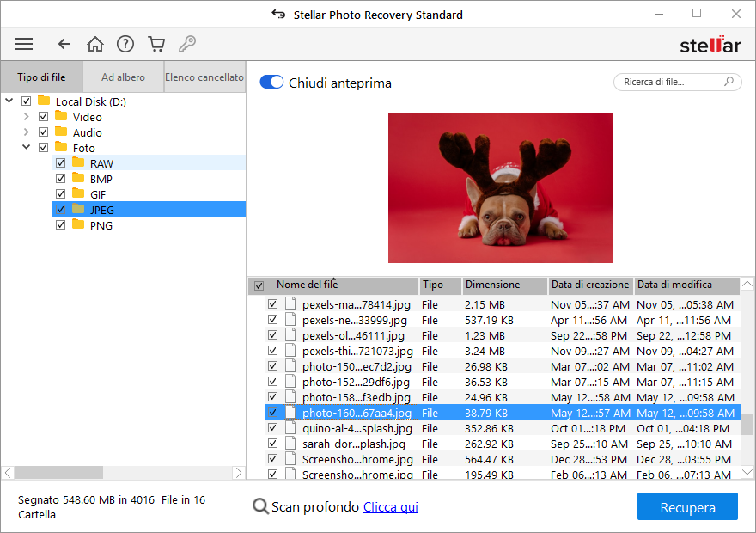Follow the Clicca qui deep scan link
The height and width of the screenshot is (533, 756).
pos(391,507)
